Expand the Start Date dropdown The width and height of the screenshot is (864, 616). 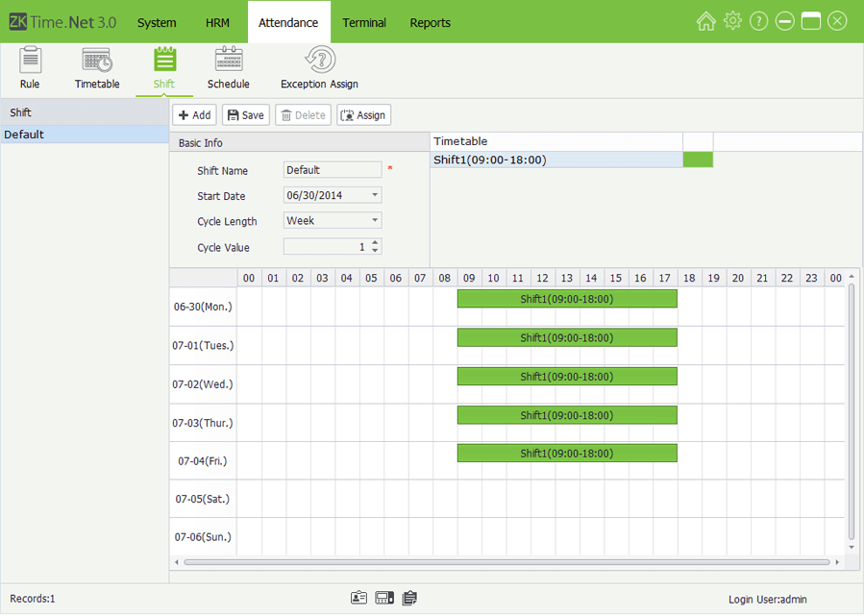[375, 195]
